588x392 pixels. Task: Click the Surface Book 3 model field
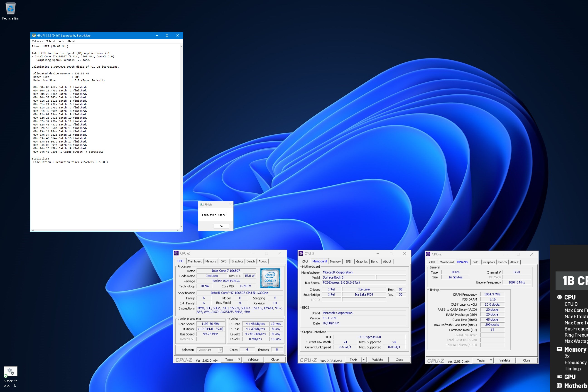(349, 277)
